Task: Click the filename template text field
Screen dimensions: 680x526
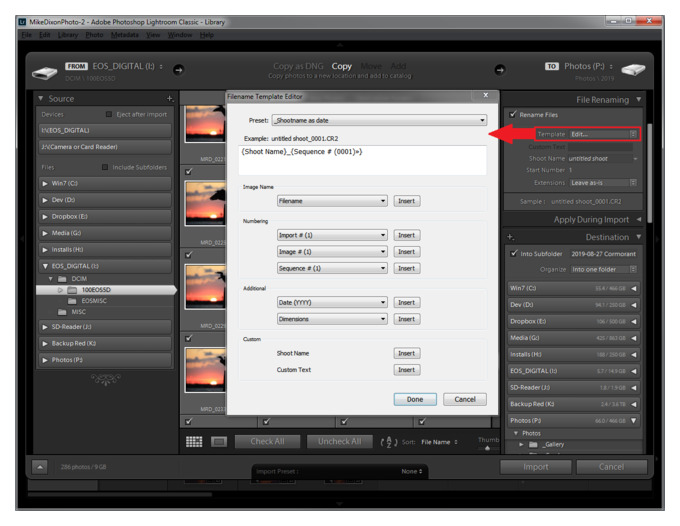Action: coord(362,159)
